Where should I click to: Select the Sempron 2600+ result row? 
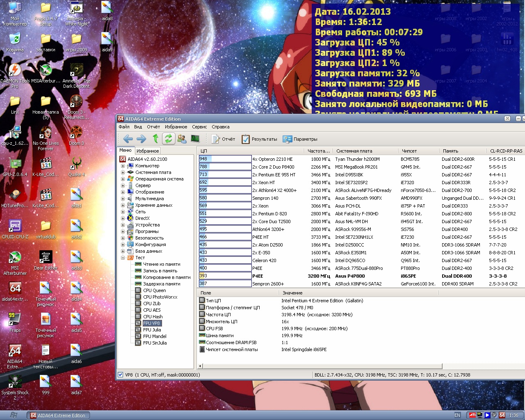361,284
